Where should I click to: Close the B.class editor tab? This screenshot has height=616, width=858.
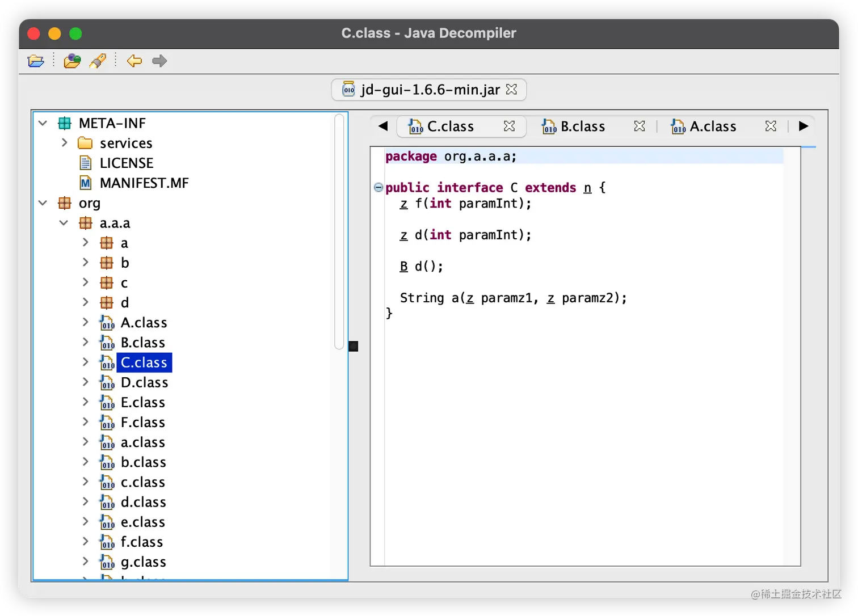640,126
